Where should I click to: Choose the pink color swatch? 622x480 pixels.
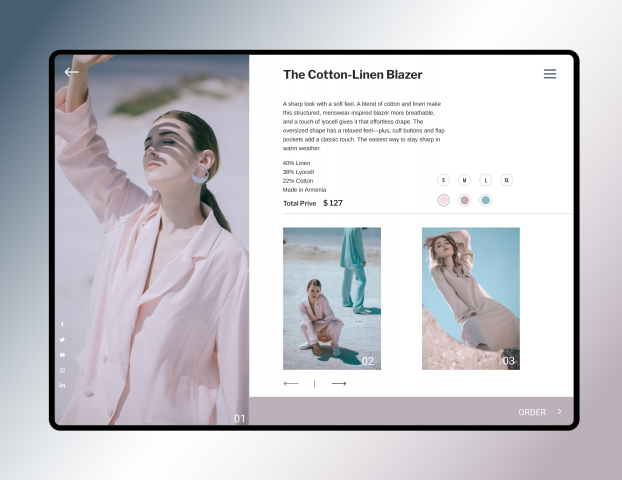(x=443, y=200)
